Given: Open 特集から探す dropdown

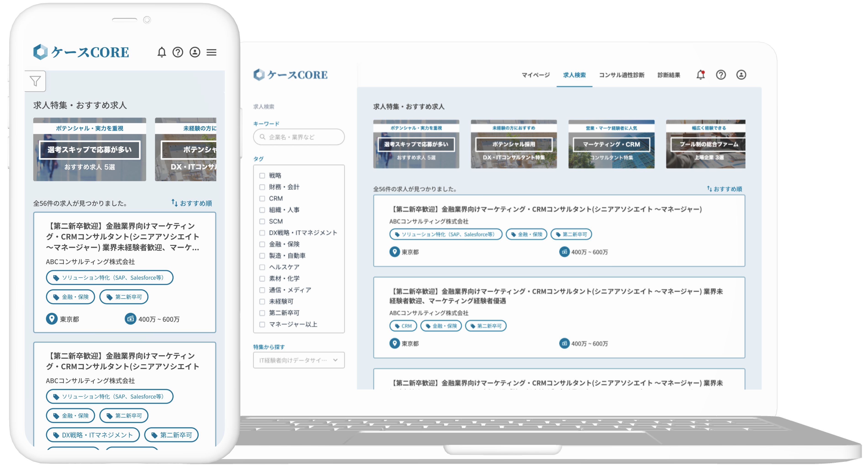Looking at the screenshot, I should coord(299,360).
